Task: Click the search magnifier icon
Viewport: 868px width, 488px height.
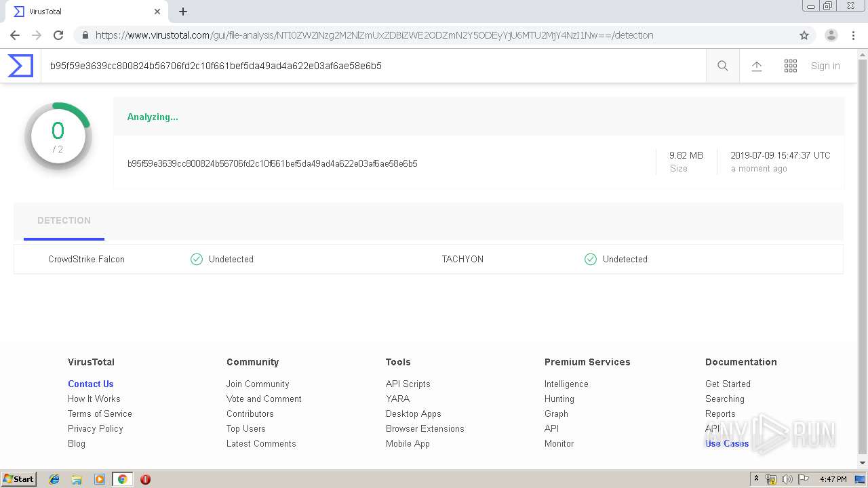Action: 723,66
